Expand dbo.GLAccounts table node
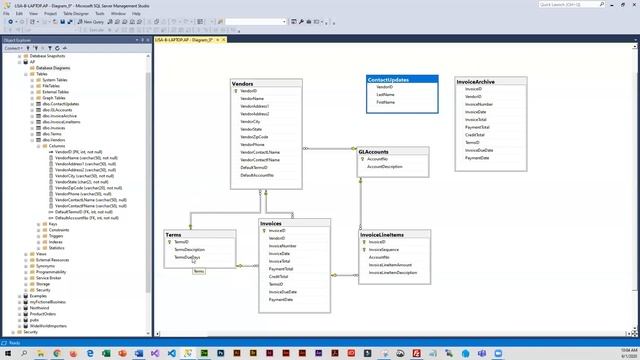 [x=32, y=110]
